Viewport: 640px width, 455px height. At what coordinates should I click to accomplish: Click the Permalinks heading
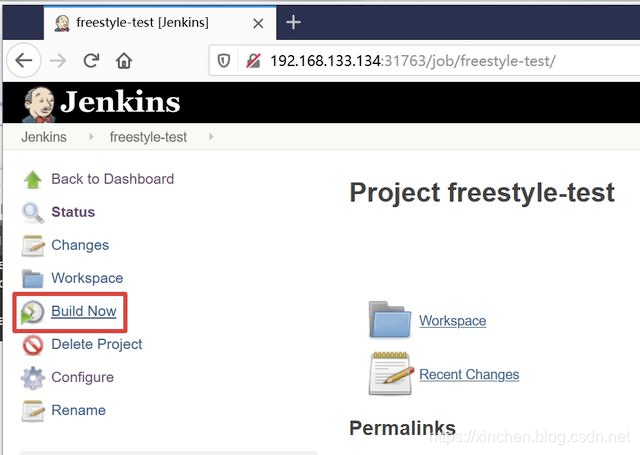[402, 428]
